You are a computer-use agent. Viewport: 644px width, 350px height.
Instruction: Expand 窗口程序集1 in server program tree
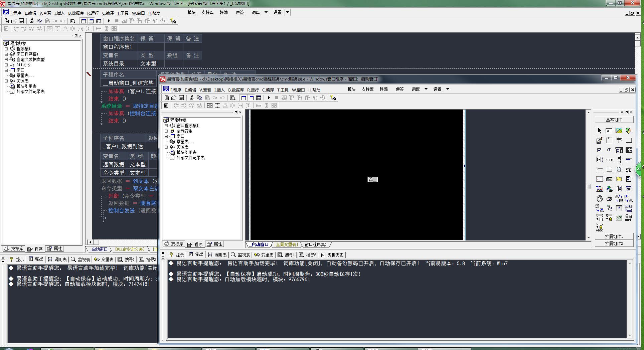[x=166, y=126]
